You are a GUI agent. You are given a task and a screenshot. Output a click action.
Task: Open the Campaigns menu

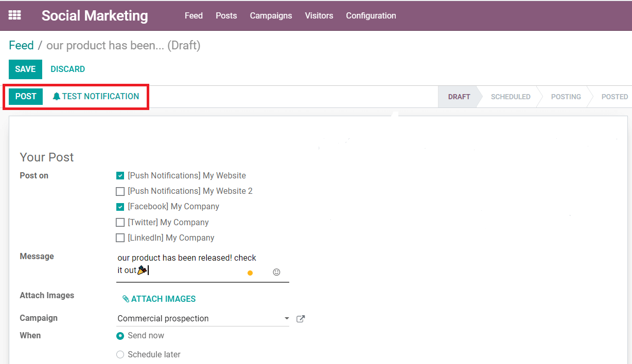(x=271, y=15)
